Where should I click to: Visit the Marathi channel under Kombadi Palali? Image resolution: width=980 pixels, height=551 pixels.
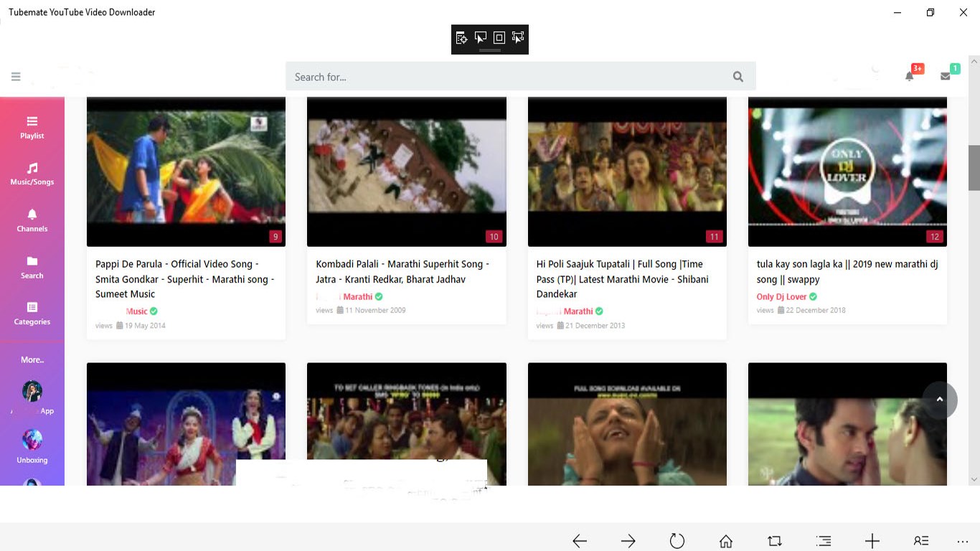(358, 296)
